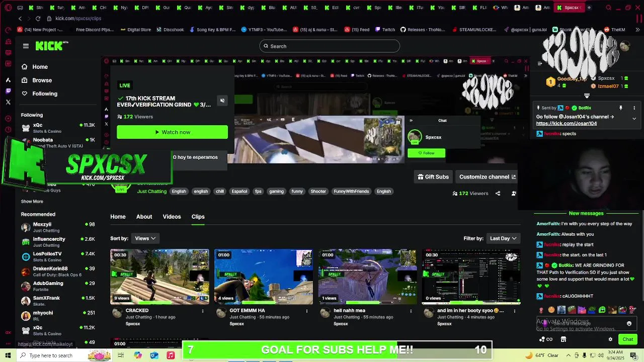
Task: Switch to the Videos tab
Action: (x=172, y=217)
